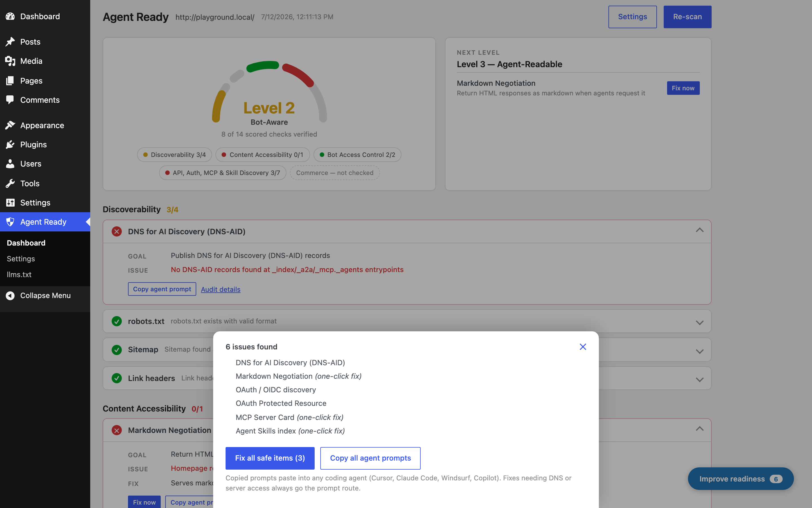
Task: Click OAuth Protected Resource issue in popup
Action: tap(281, 403)
